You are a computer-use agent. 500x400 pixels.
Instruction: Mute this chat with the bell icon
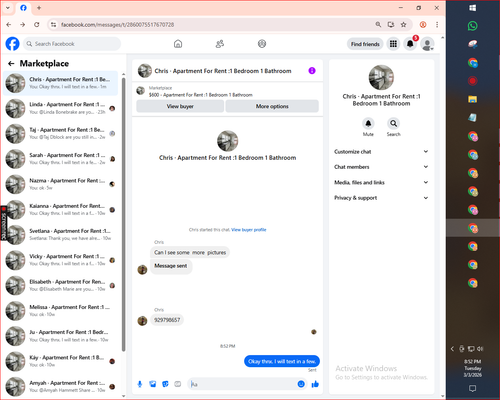368,123
